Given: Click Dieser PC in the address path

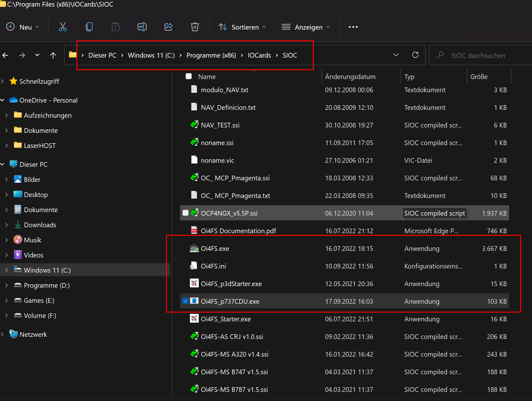Looking at the screenshot, I should point(102,55).
